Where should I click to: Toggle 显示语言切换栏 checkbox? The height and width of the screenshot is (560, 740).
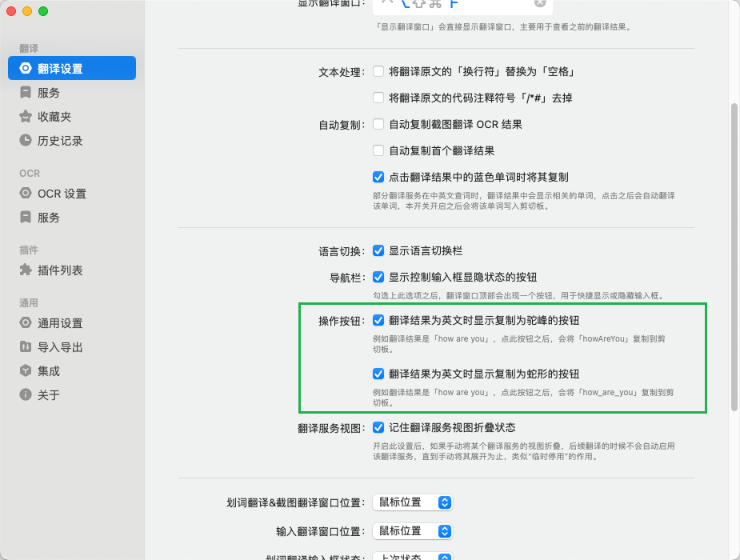pos(378,250)
